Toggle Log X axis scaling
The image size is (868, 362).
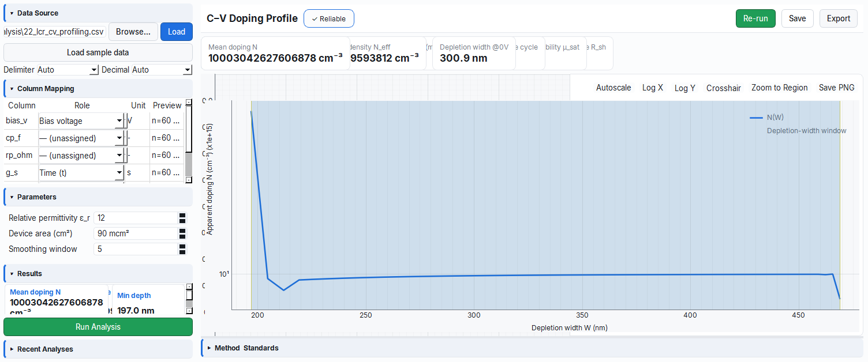pyautogui.click(x=653, y=88)
